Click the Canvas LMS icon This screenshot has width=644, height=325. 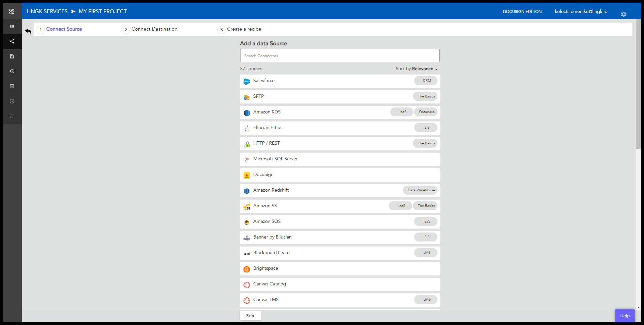coord(247,300)
